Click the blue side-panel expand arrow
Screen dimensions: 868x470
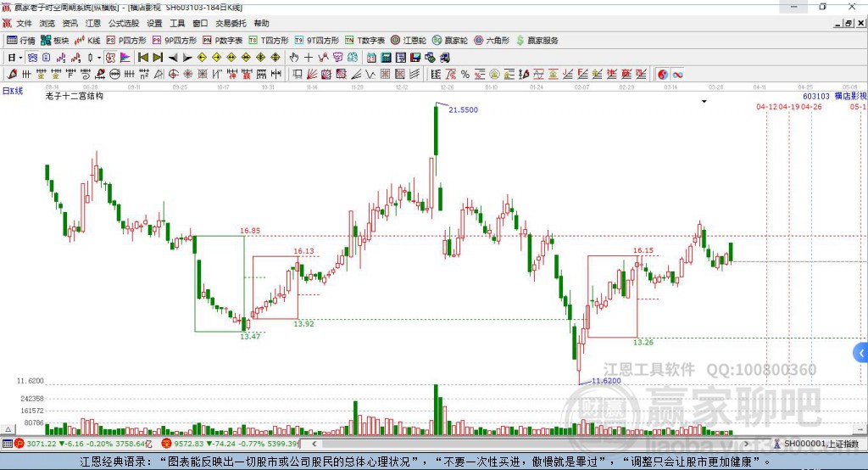point(861,353)
